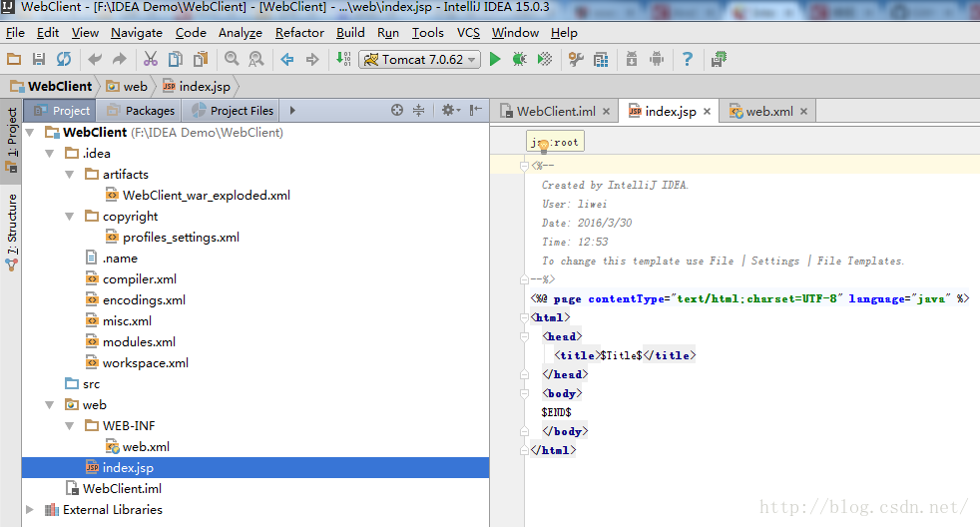Screen dimensions: 980x527
Task: Click the Undo arrow icon
Action: point(95,60)
